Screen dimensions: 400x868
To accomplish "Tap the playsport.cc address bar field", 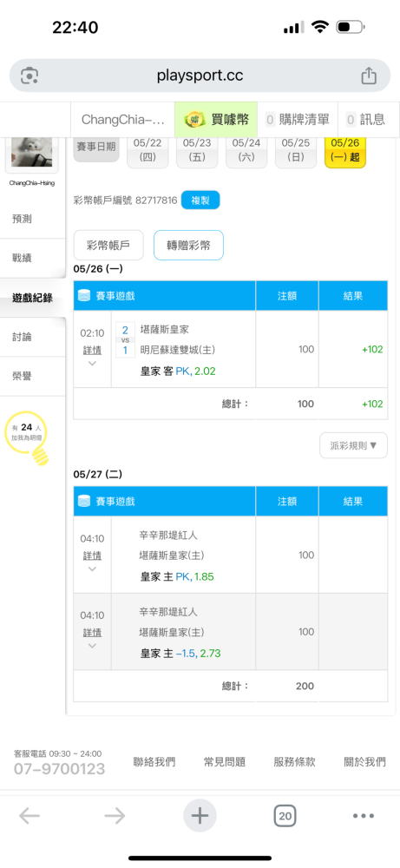I will (200, 76).
